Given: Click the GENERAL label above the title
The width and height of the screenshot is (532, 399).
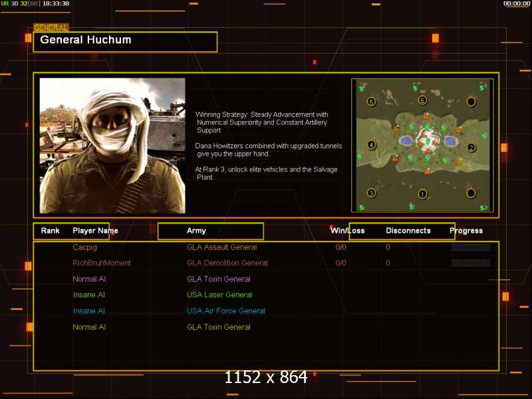Looking at the screenshot, I should tap(51, 27).
